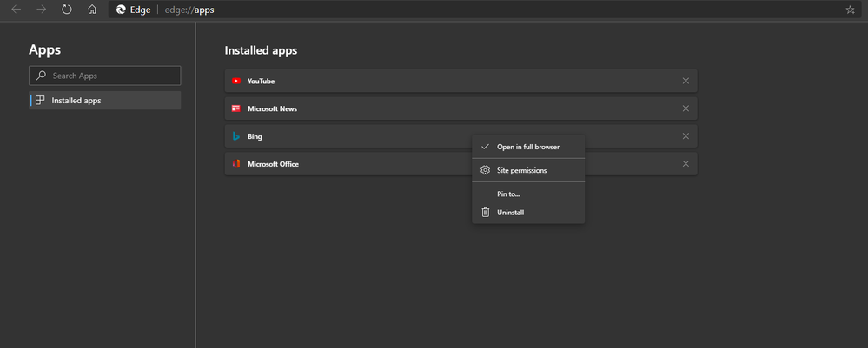Select the Installed apps sidebar item
868x348 pixels.
[104, 100]
